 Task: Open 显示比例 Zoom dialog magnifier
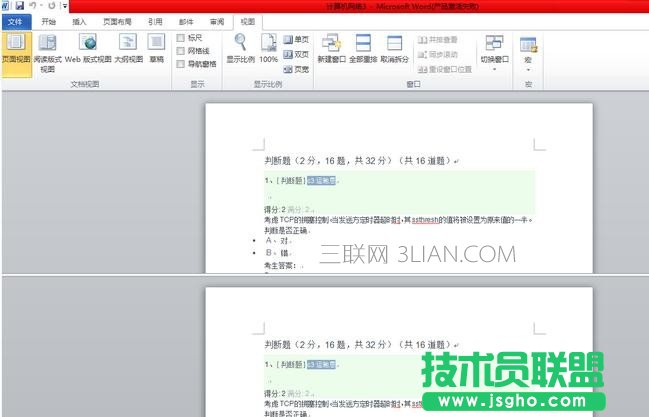click(x=240, y=49)
